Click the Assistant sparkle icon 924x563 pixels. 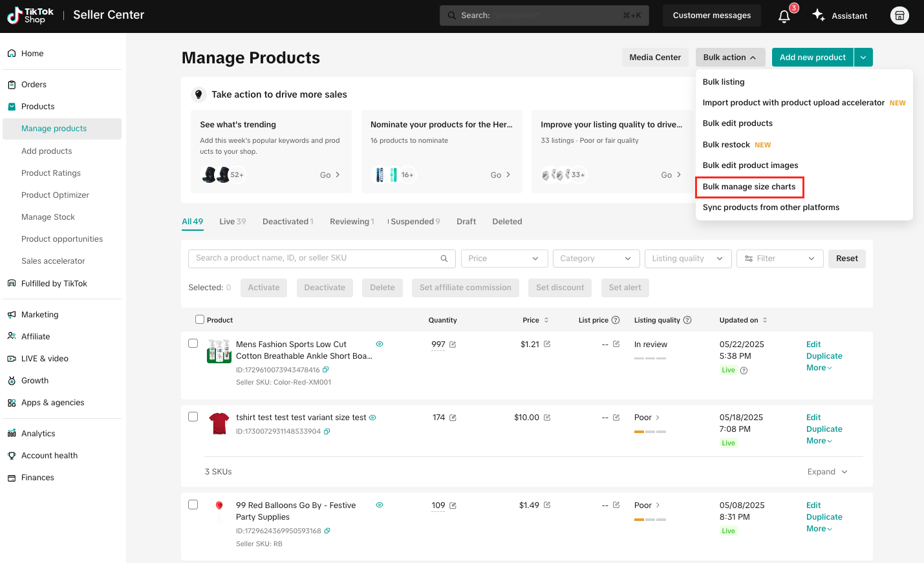point(819,16)
